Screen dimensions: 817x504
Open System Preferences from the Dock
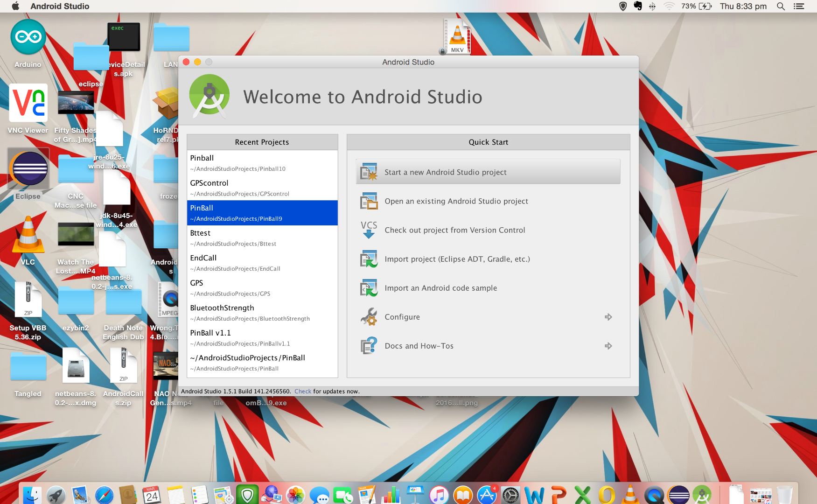pyautogui.click(x=510, y=495)
